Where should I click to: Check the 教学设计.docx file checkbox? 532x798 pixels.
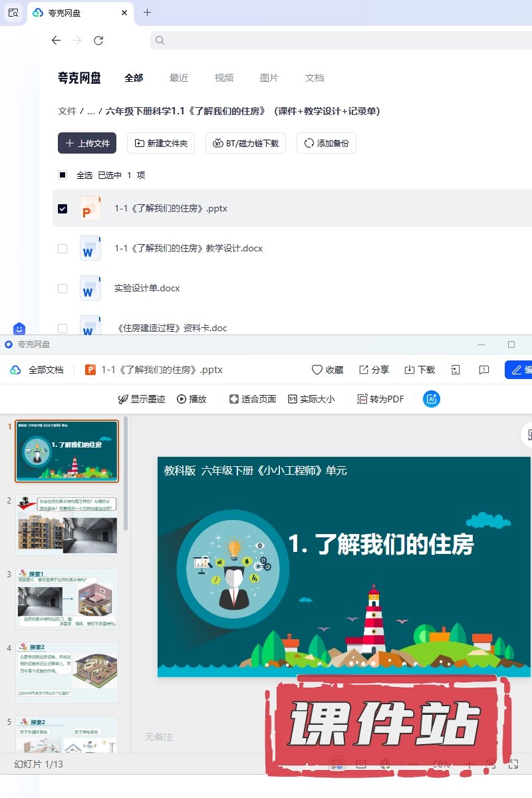[63, 249]
